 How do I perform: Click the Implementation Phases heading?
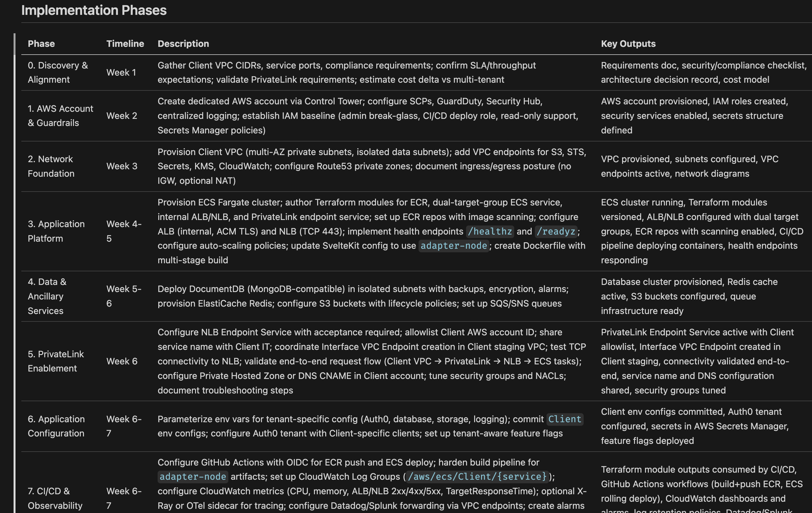pyautogui.click(x=94, y=10)
